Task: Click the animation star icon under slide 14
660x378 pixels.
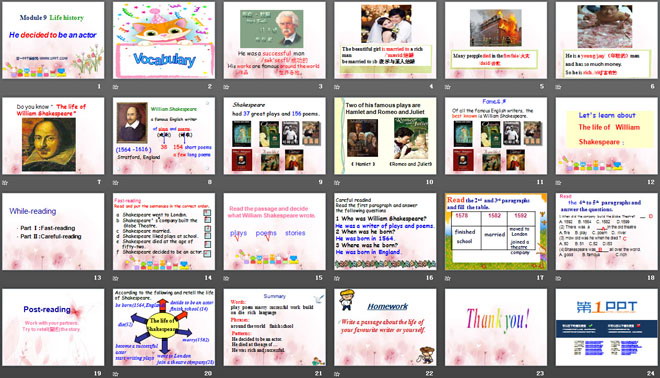Action: 116,278
